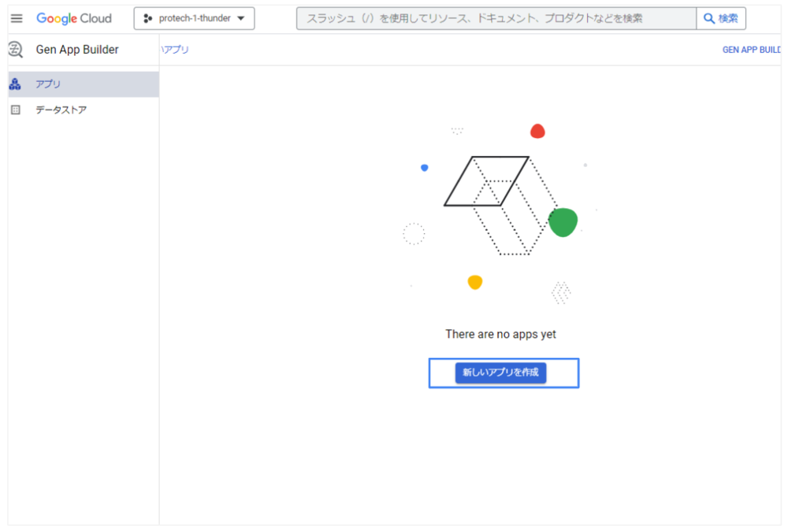788x532 pixels.
Task: Click the Gen App Builder product icon
Action: click(x=15, y=50)
